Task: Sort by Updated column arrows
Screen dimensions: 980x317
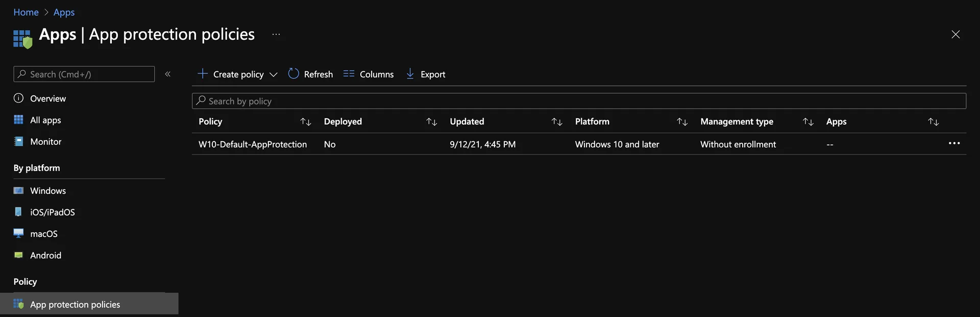Action: pos(557,121)
